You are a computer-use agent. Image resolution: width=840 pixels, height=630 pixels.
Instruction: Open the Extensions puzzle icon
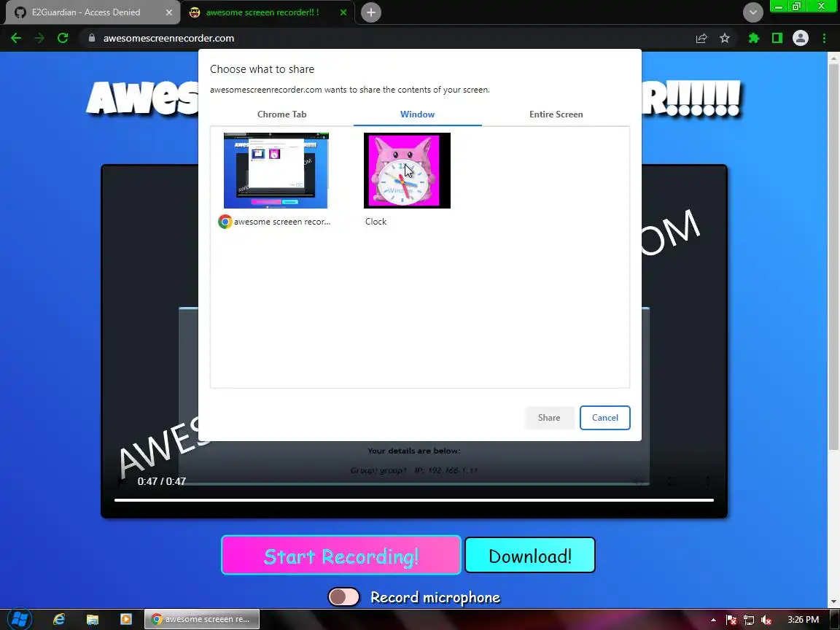754,38
